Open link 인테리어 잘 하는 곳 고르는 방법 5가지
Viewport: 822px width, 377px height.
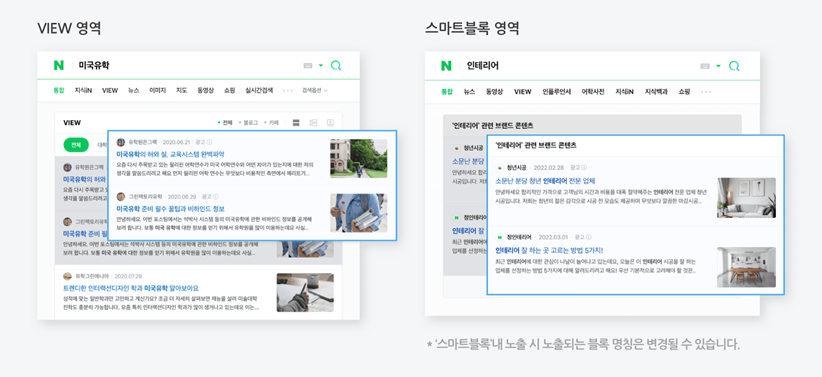click(549, 250)
